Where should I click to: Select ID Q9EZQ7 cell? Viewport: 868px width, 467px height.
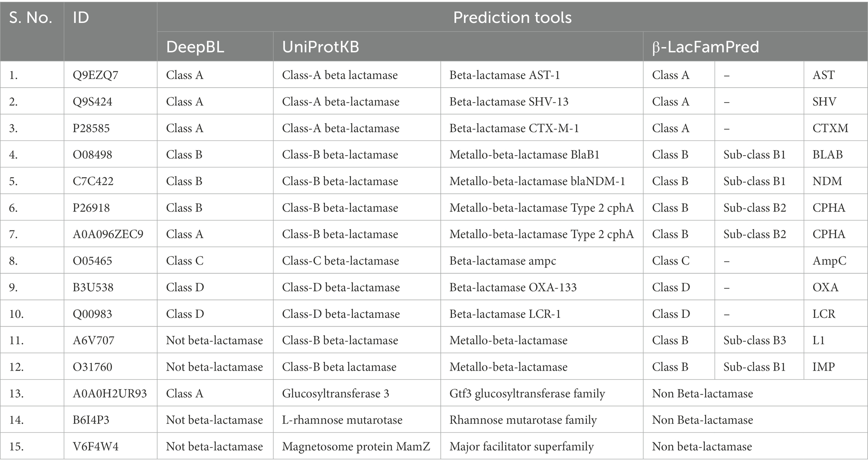111,75
